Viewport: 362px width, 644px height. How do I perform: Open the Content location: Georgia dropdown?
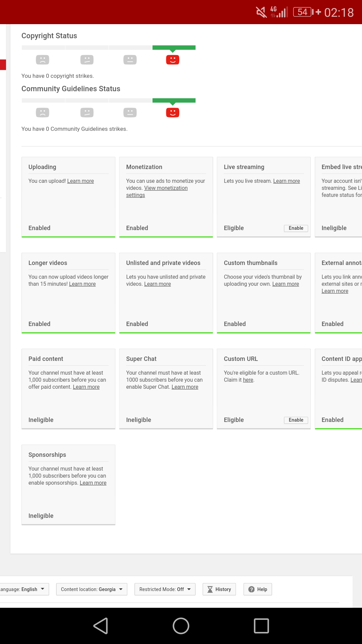coord(92,589)
